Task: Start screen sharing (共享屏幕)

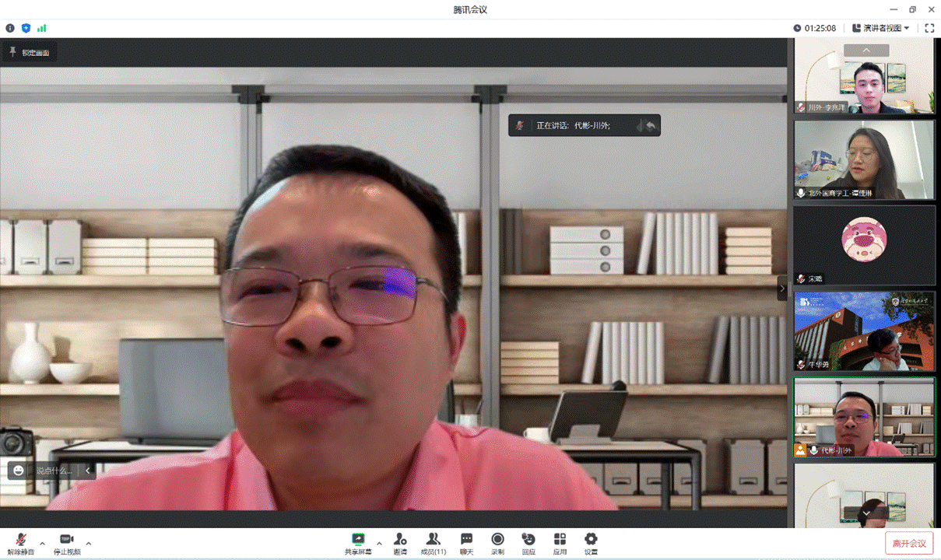Action: 358,544
